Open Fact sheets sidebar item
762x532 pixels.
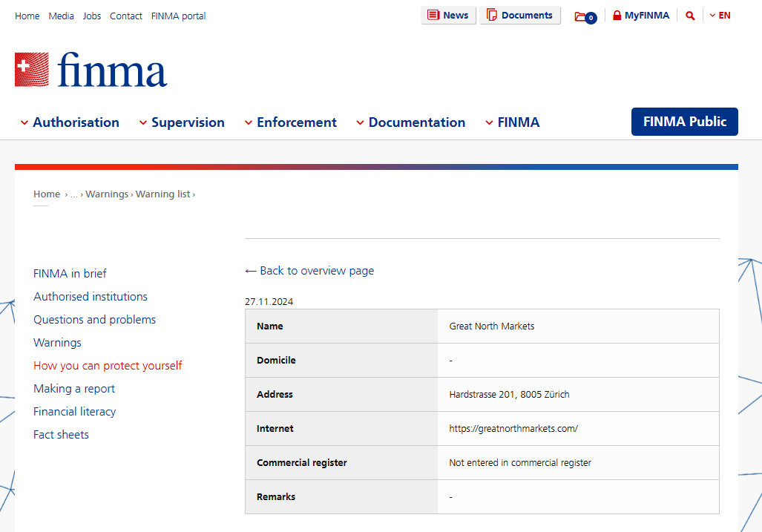pyautogui.click(x=62, y=434)
